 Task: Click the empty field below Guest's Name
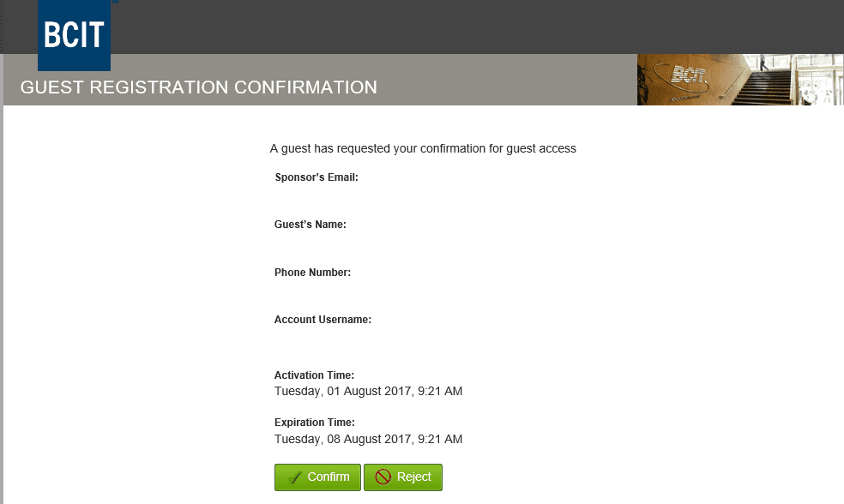360,242
